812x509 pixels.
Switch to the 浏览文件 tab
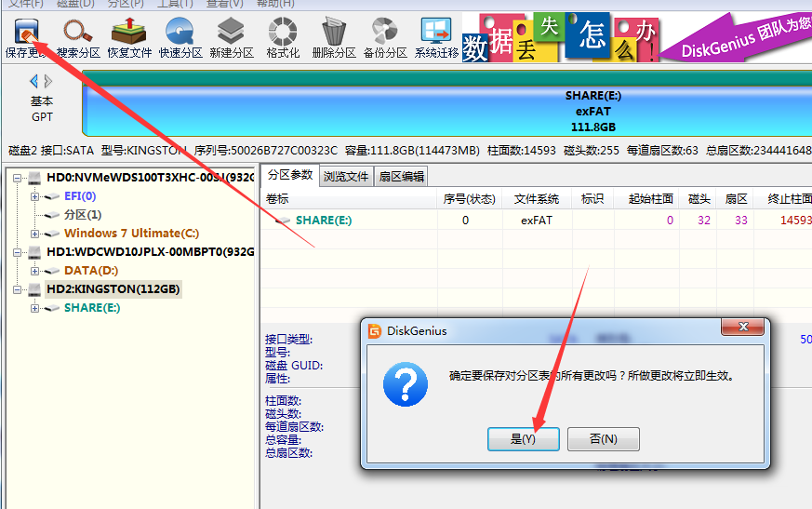346,177
